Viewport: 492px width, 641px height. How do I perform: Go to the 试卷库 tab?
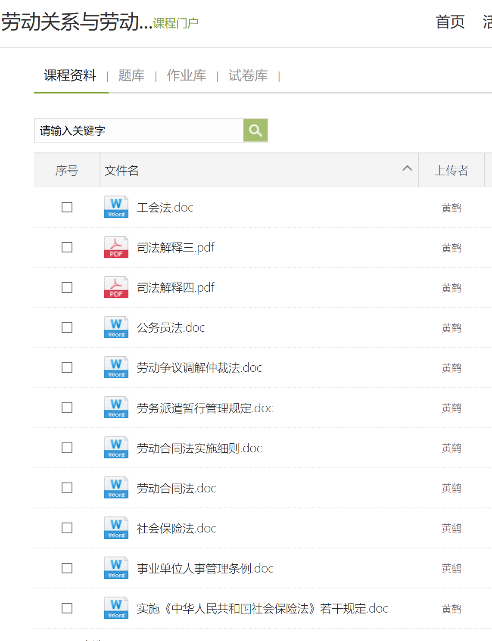point(248,75)
